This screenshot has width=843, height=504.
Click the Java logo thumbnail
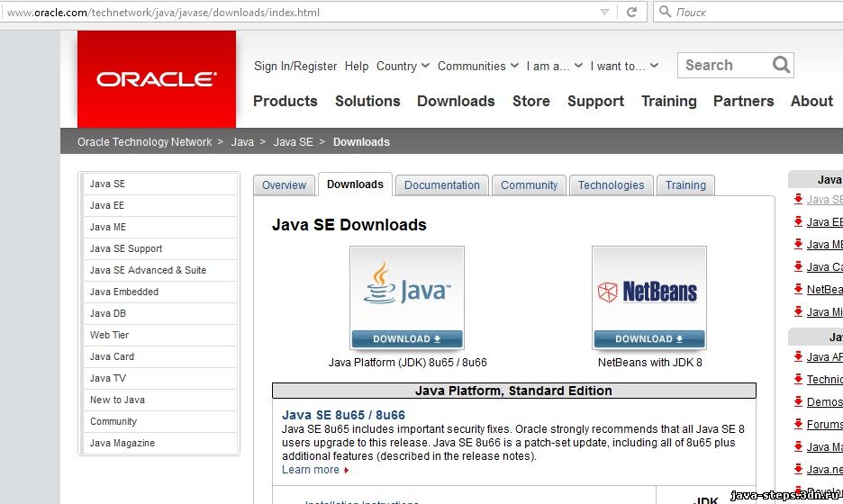pyautogui.click(x=407, y=289)
